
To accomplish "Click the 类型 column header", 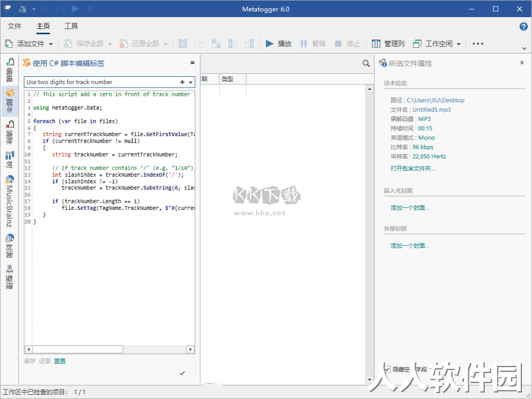I will tap(233, 79).
